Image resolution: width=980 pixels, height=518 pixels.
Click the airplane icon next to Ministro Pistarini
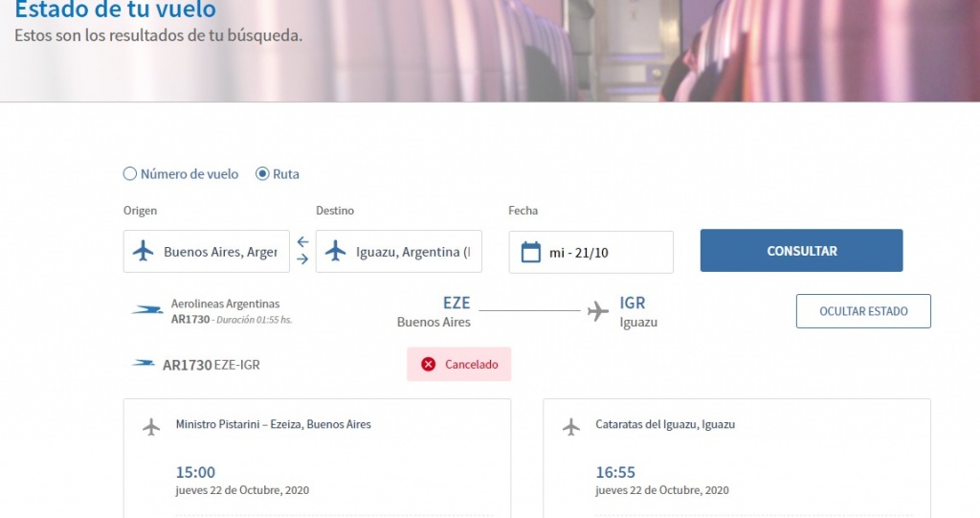[151, 426]
